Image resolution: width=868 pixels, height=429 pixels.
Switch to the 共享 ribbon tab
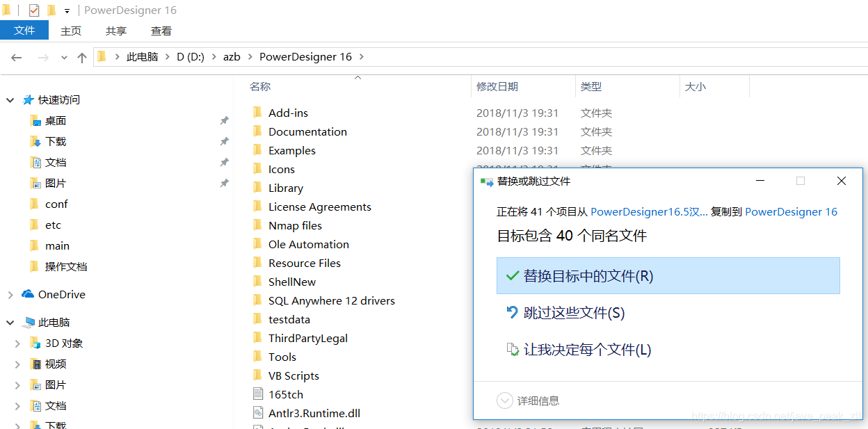click(116, 31)
